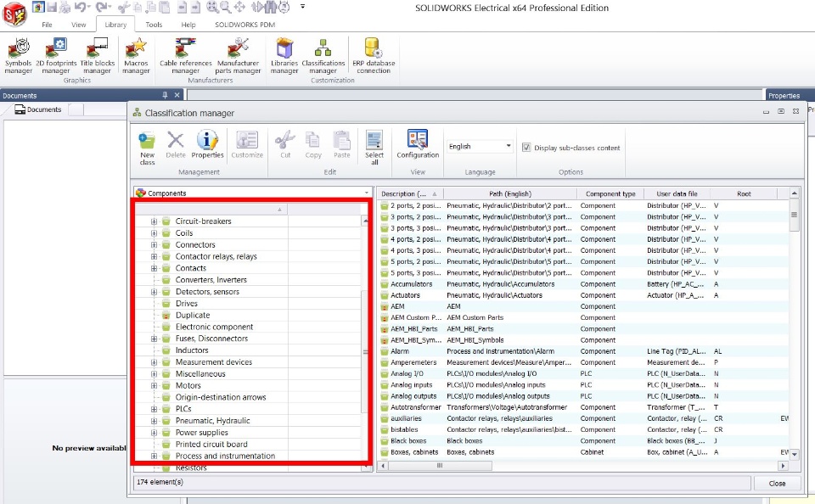815x504 pixels.
Task: Select the Drives class in tree
Action: tap(187, 304)
